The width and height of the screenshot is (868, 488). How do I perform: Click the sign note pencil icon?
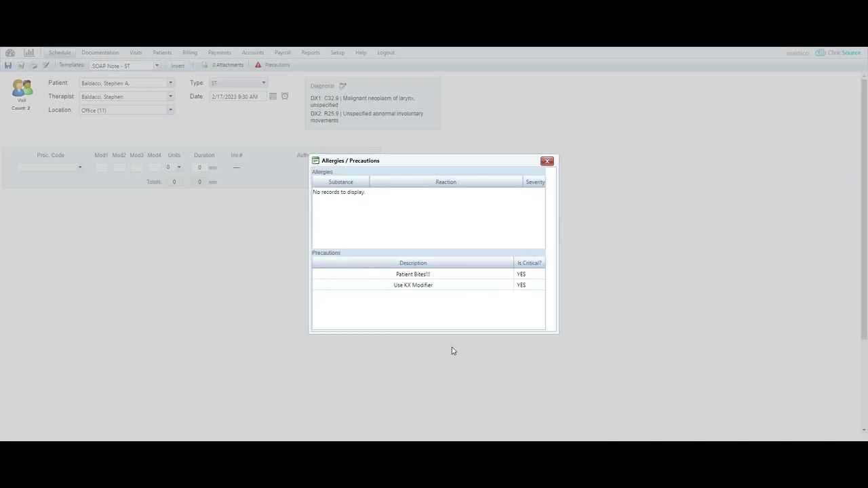pos(46,65)
